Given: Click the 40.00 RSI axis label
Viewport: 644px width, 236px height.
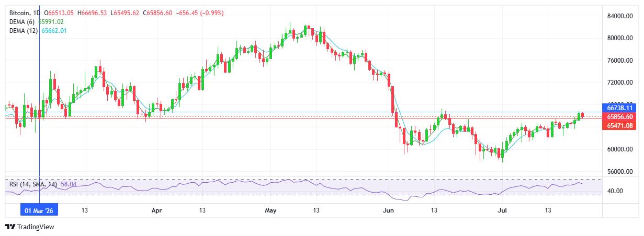Looking at the screenshot, I should coord(615,191).
